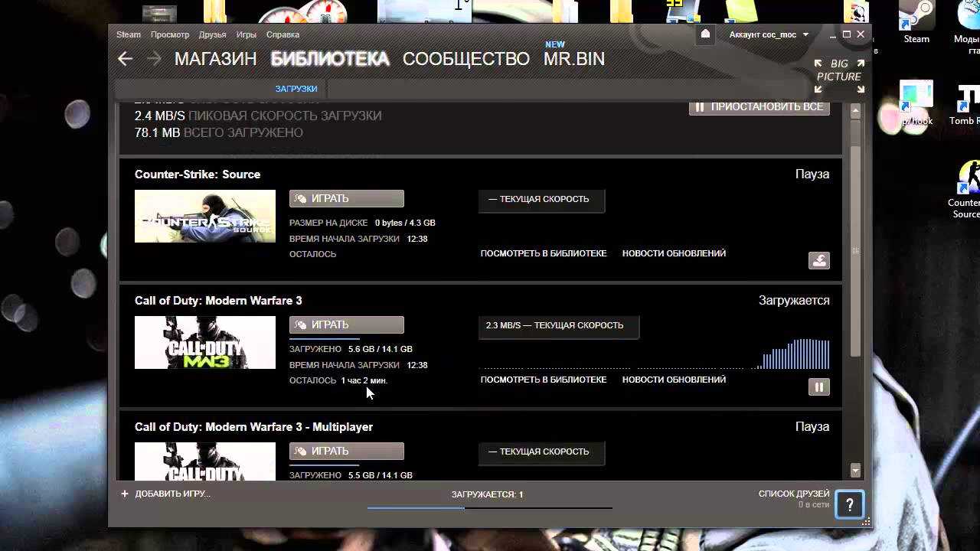Open the help question mark button

[x=850, y=505]
